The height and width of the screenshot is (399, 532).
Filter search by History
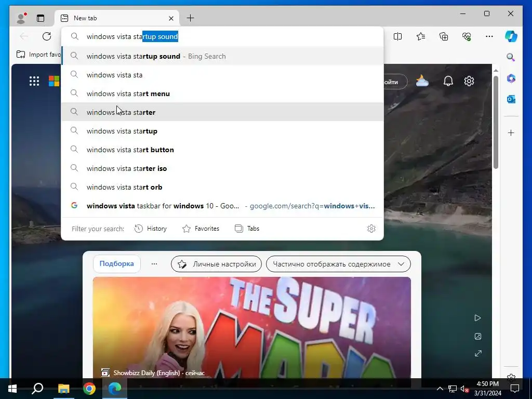pos(151,229)
